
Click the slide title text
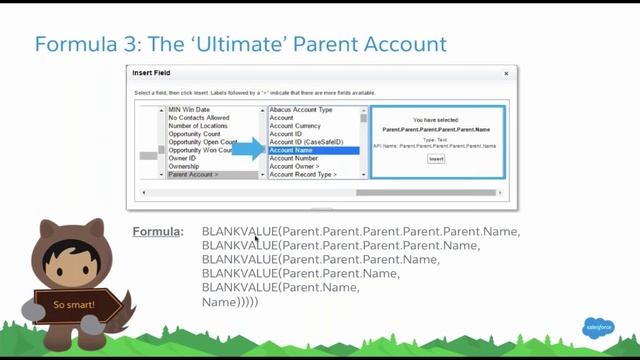(241, 44)
